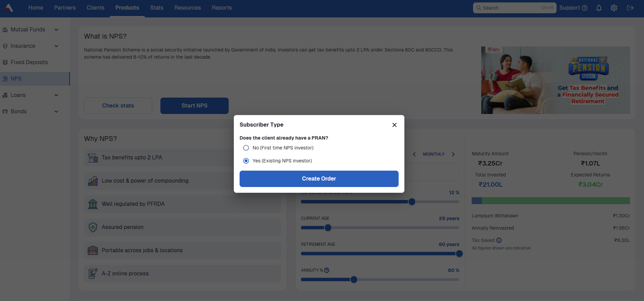Expand the Insurance menu chevron

point(56,46)
